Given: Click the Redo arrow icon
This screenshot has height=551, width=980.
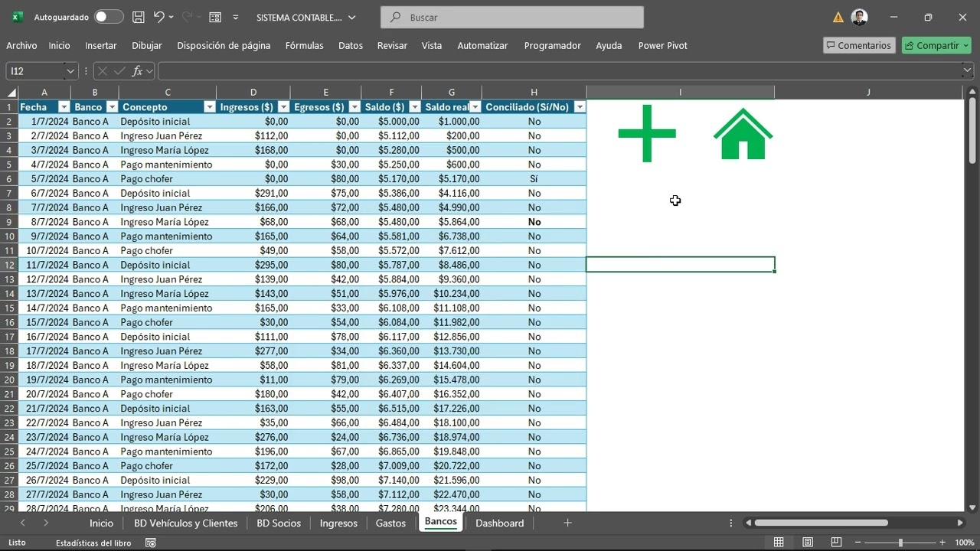Looking at the screenshot, I should pos(188,17).
